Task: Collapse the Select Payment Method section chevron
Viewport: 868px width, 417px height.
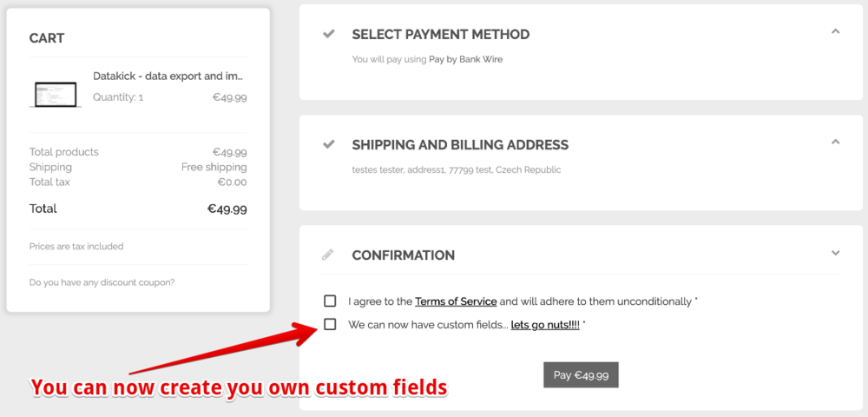Action: click(x=835, y=31)
